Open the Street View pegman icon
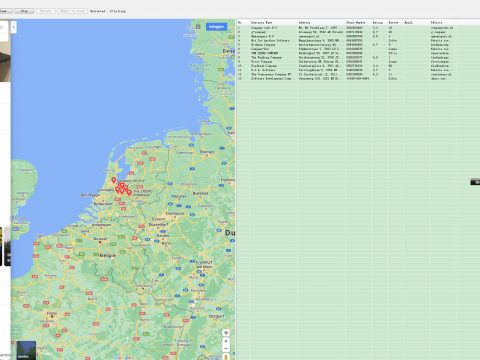 [226, 357]
